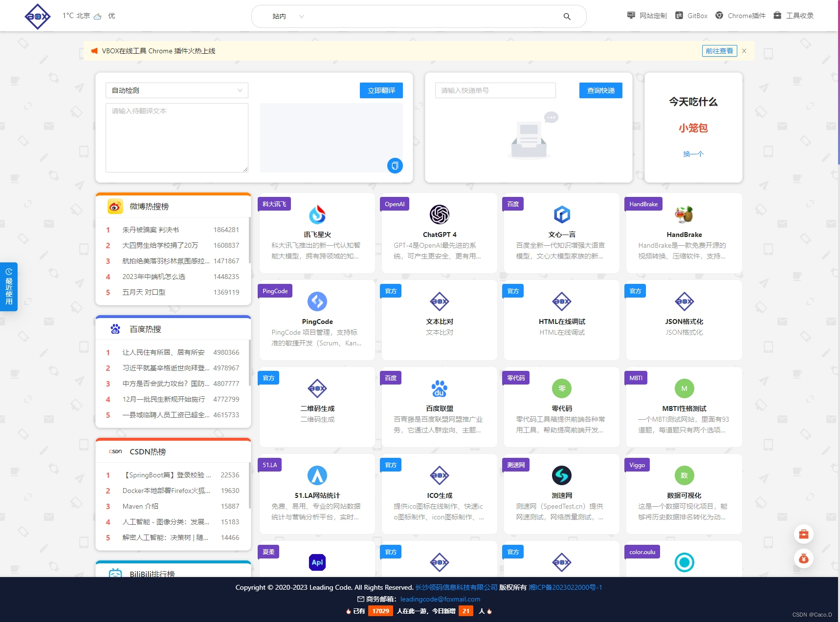The height and width of the screenshot is (622, 840).
Task: Open CSDN item Docker本地部署Firefox火狐
Action: pyautogui.click(x=166, y=491)
